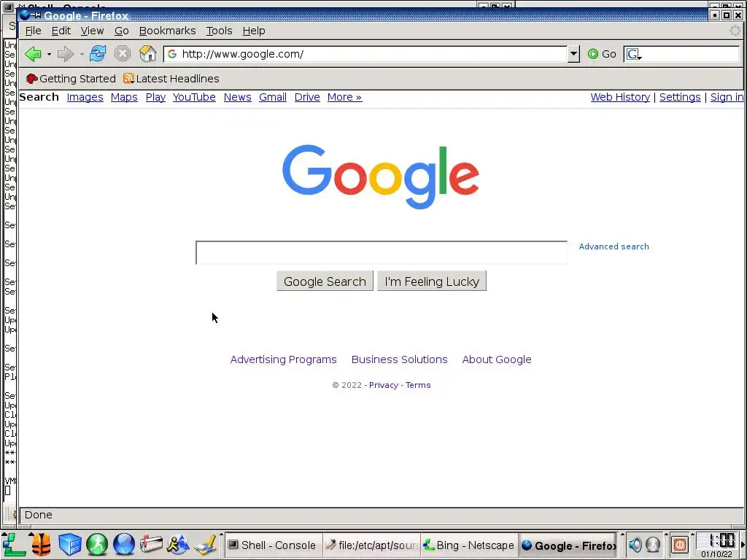
Task: Launch the blue globe browser icon in panel
Action: (124, 545)
